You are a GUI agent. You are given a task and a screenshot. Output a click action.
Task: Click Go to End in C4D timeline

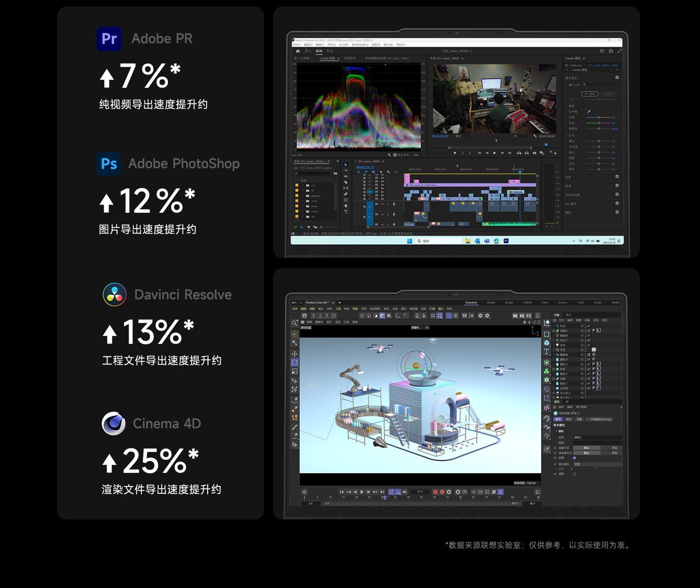pyautogui.click(x=382, y=492)
